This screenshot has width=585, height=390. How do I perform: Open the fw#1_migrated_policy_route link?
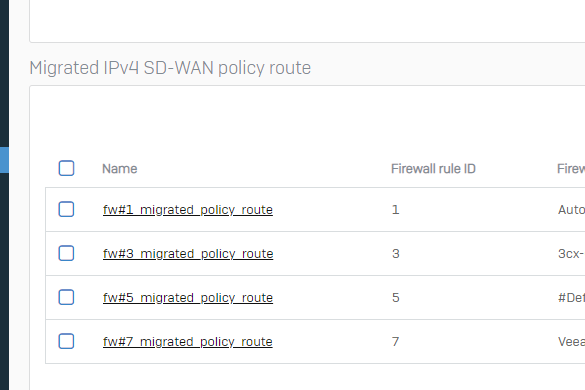(188, 210)
